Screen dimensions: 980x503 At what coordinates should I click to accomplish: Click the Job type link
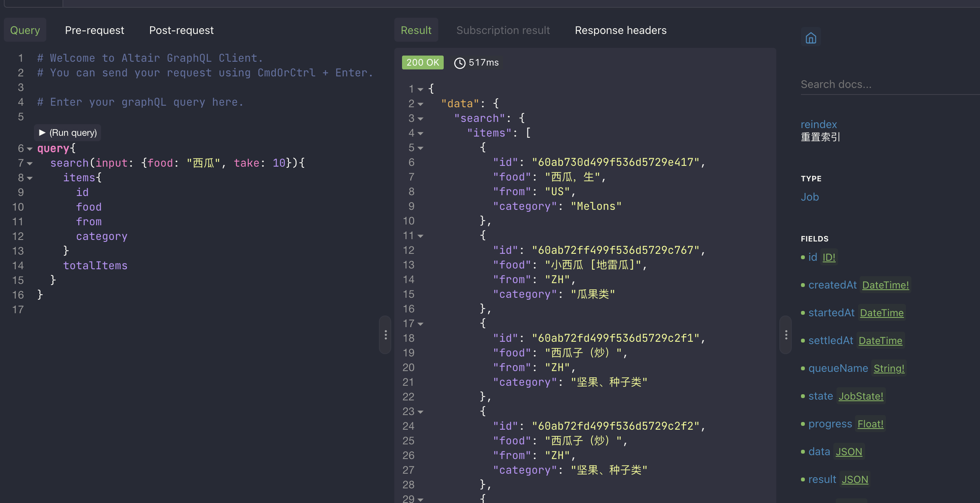coord(809,197)
